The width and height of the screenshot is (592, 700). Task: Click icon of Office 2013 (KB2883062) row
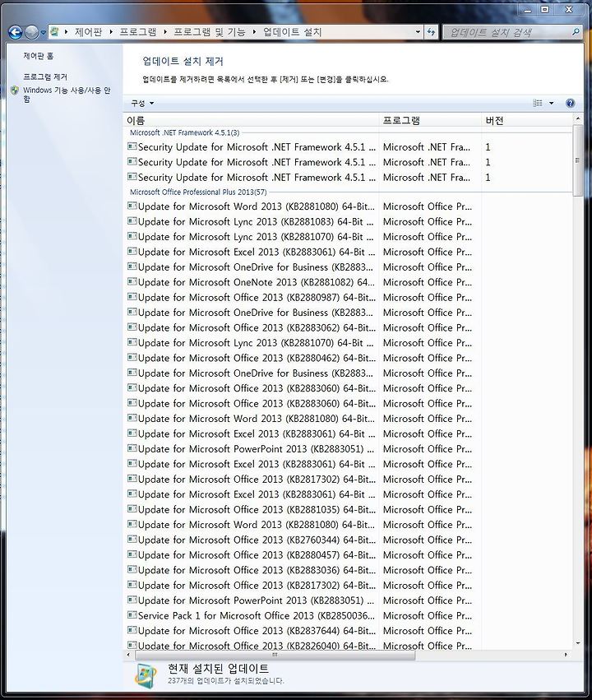click(x=132, y=327)
